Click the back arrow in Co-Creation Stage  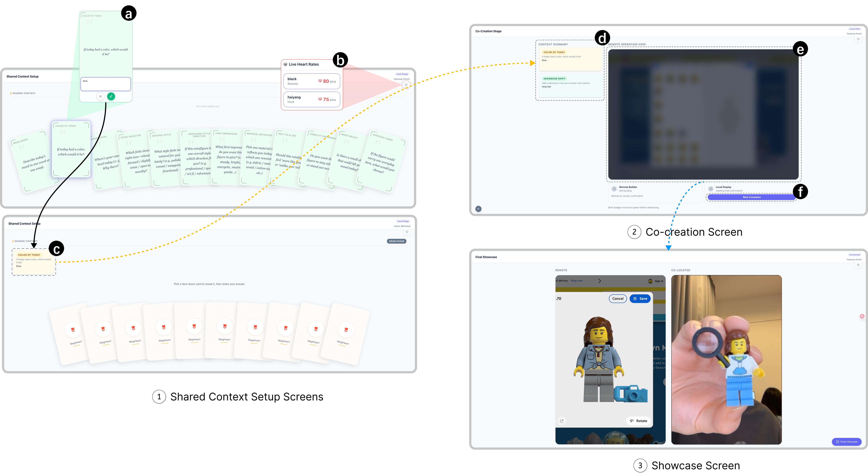pyautogui.click(x=478, y=209)
